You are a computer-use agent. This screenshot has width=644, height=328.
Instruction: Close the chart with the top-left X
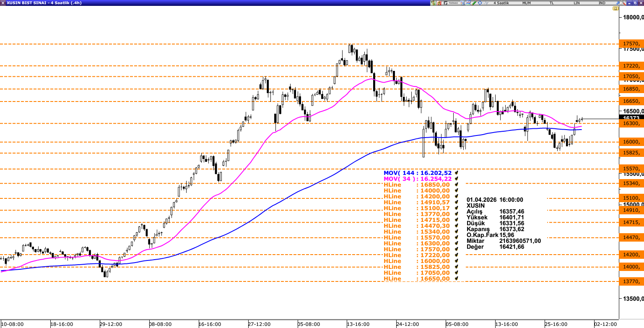[3, 3]
